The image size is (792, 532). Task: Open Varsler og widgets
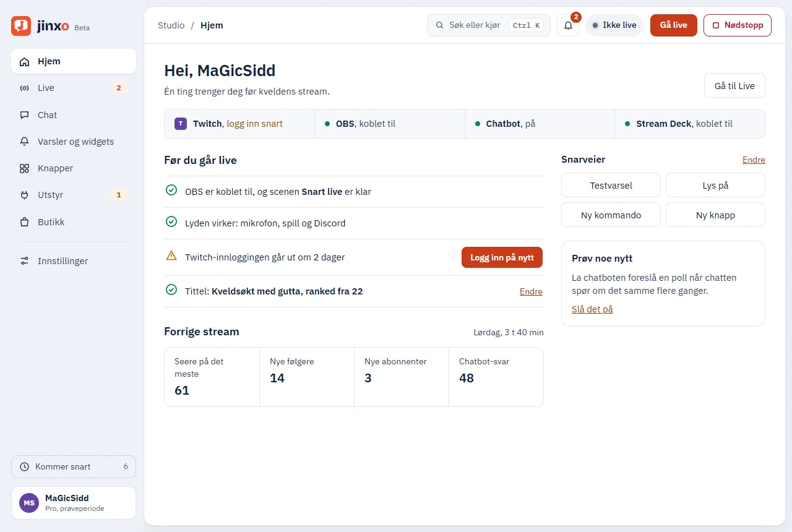pyautogui.click(x=74, y=142)
